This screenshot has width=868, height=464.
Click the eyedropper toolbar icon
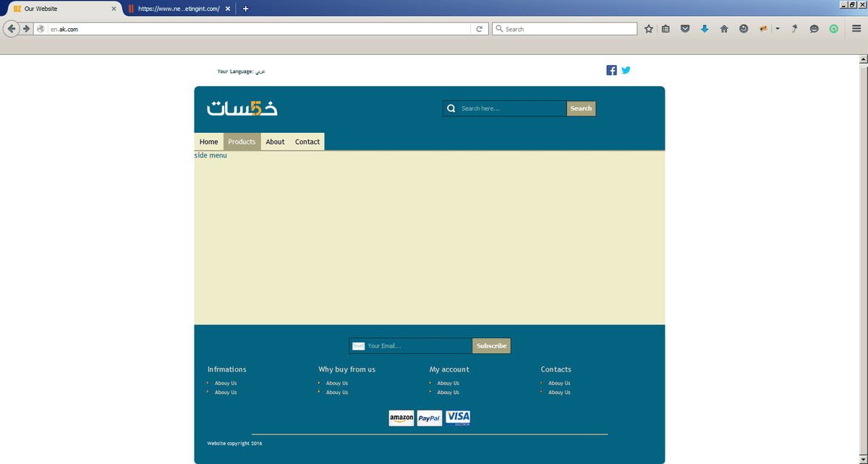click(794, 29)
